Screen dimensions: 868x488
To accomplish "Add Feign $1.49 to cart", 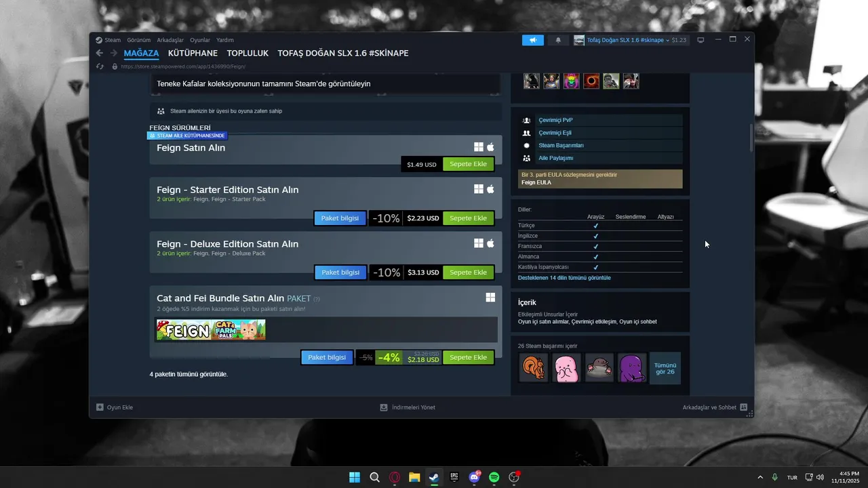I will 469,164.
